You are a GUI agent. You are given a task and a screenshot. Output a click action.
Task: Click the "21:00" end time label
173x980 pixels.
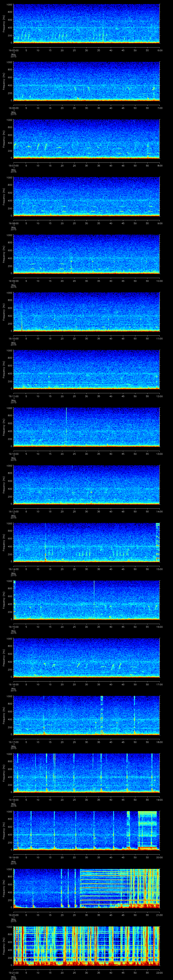pos(159,915)
